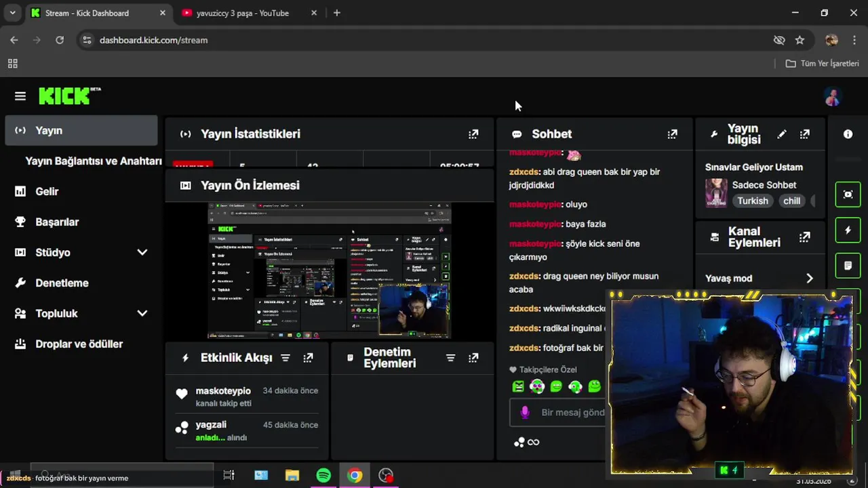The width and height of the screenshot is (868, 488).
Task: Pick the fourth green emote
Action: 575,386
